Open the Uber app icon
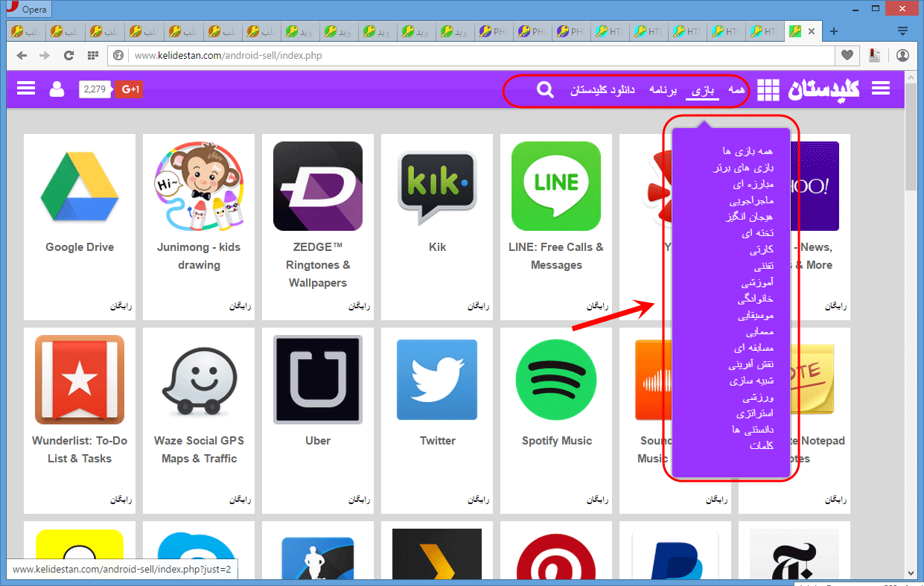The image size is (924, 586). [318, 380]
